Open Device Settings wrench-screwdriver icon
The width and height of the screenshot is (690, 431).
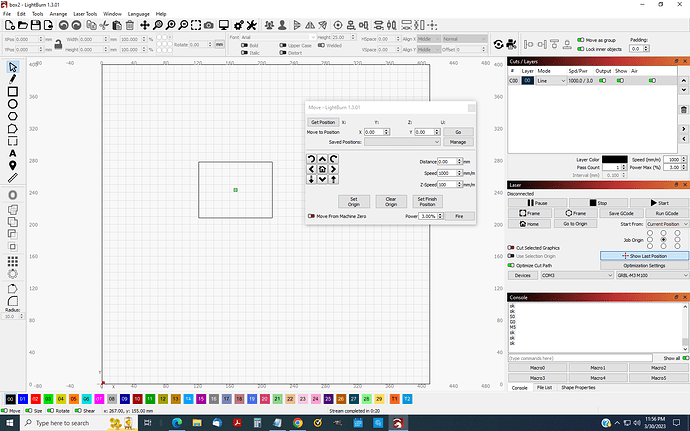coord(252,25)
